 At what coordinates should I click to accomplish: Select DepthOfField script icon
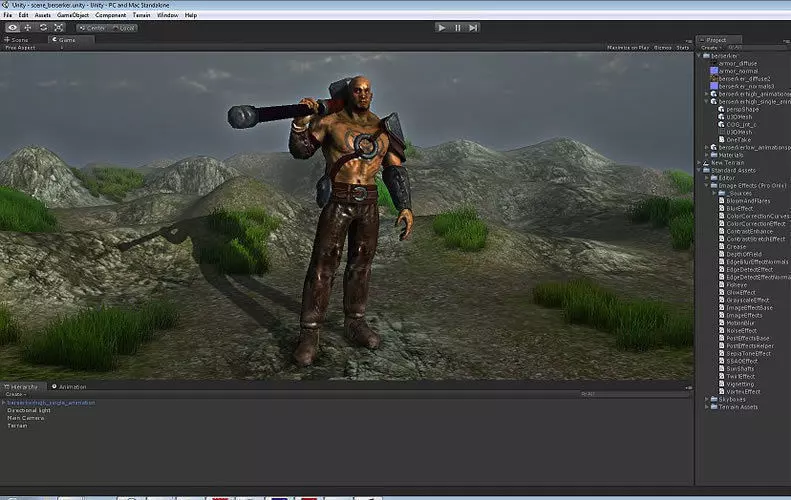coord(721,254)
